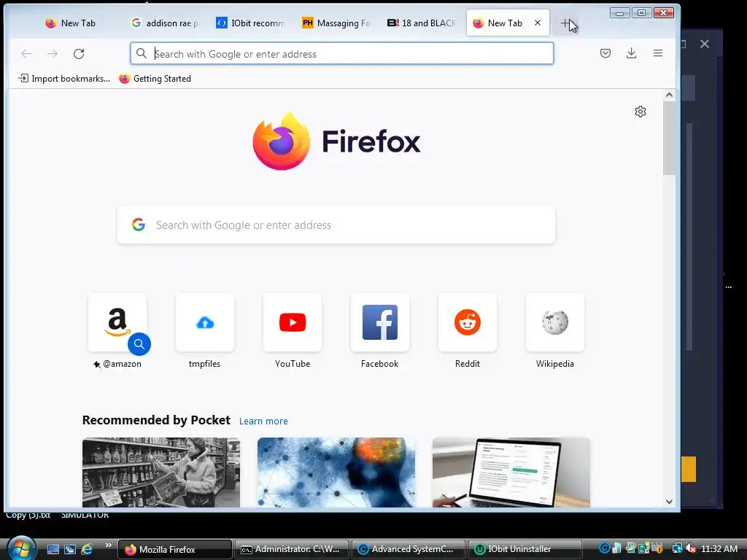Launch Internet Explorer from quick launch
Screen dimensions: 747x560
click(x=87, y=549)
